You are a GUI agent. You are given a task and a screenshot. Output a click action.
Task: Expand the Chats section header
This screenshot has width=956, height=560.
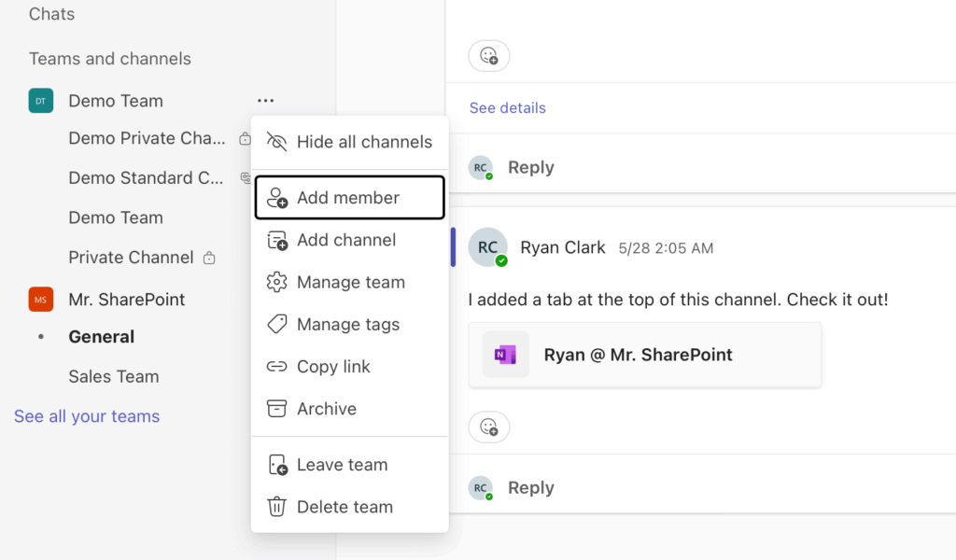52,14
